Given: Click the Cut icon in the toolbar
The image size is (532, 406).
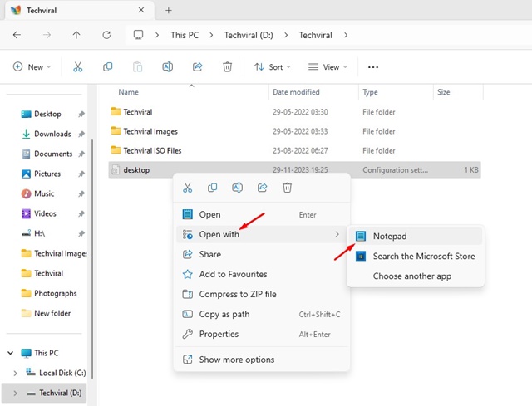Looking at the screenshot, I should pyautogui.click(x=77, y=67).
